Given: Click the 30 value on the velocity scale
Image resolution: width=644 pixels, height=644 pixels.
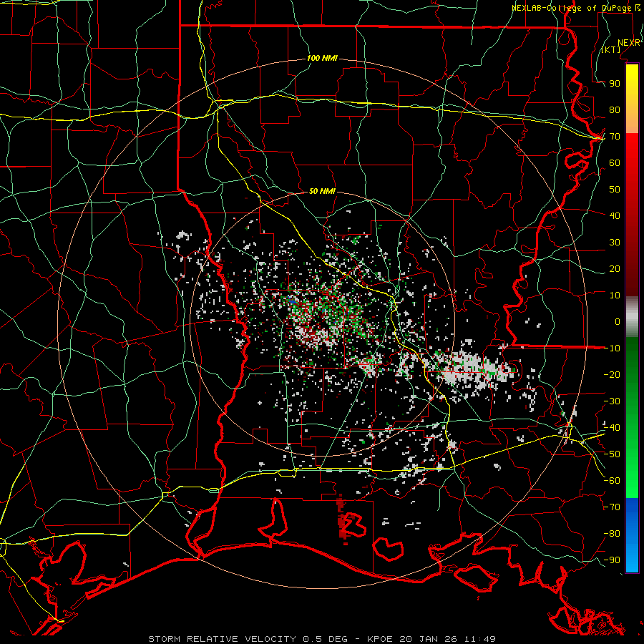Looking at the screenshot, I should coord(615,243).
